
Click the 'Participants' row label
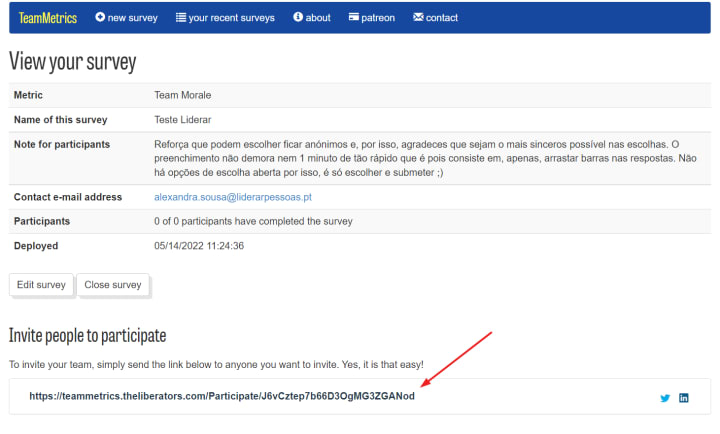[42, 221]
